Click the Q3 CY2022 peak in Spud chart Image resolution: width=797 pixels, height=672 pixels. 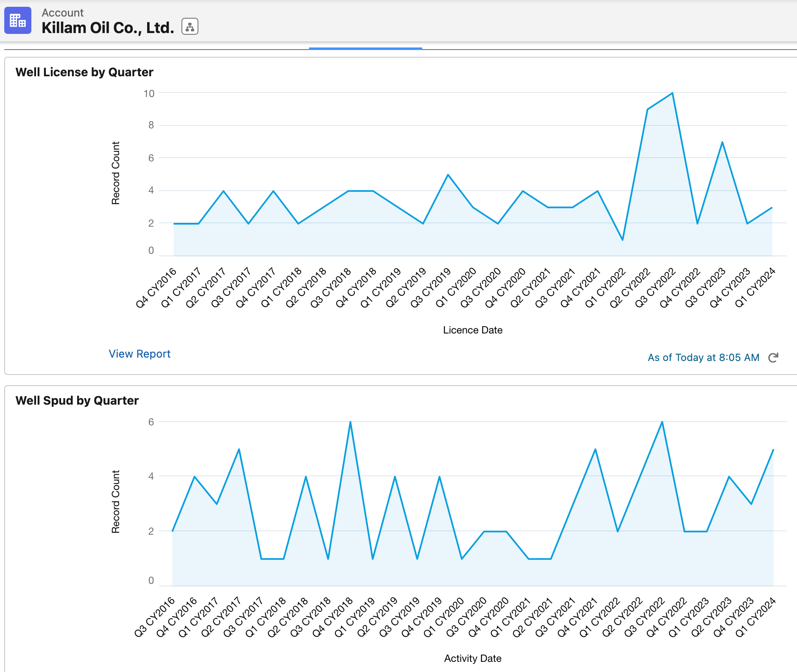tap(662, 422)
